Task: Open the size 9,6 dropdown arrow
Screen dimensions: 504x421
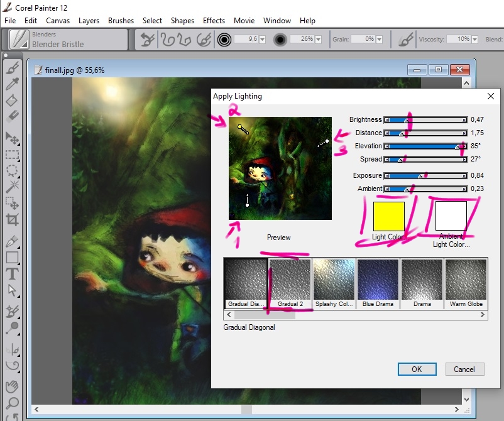Action: [x=262, y=40]
